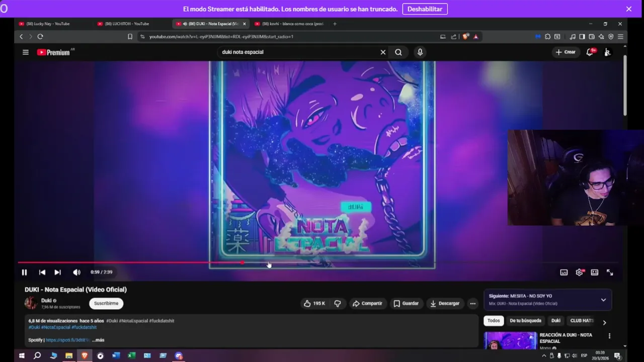Click the #NotaEspacial hashtag in blue
Image resolution: width=644 pixels, height=362 pixels.
56,327
